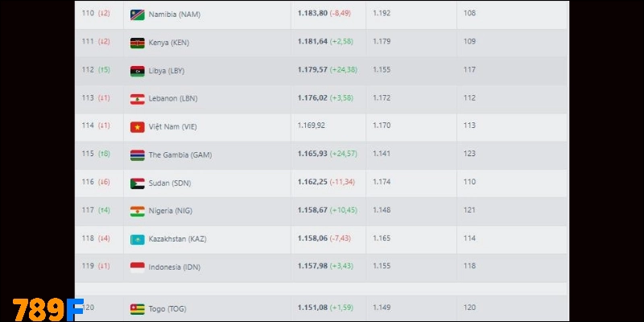This screenshot has width=644, height=322.
Task: Click the Togo flag icon
Action: (x=138, y=308)
